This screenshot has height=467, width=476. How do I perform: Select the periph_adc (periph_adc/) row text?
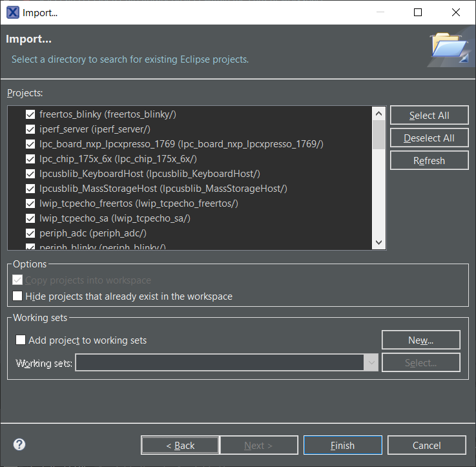click(93, 233)
